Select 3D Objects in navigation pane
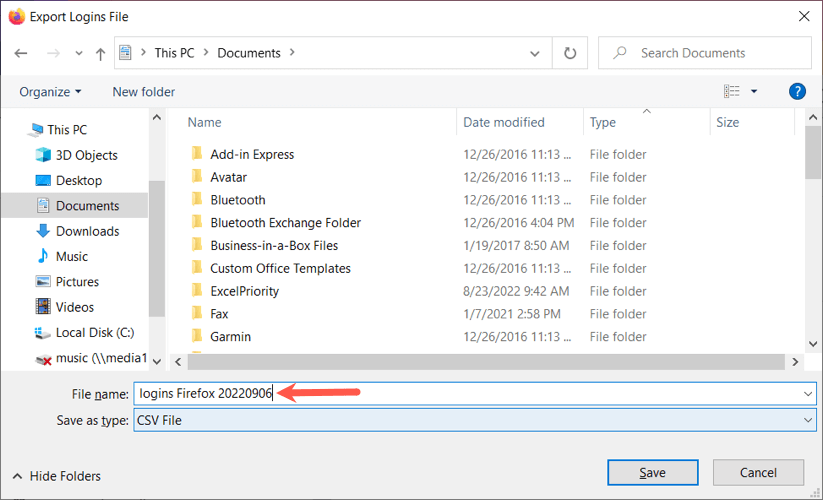Image resolution: width=823 pixels, height=500 pixels. pos(86,155)
